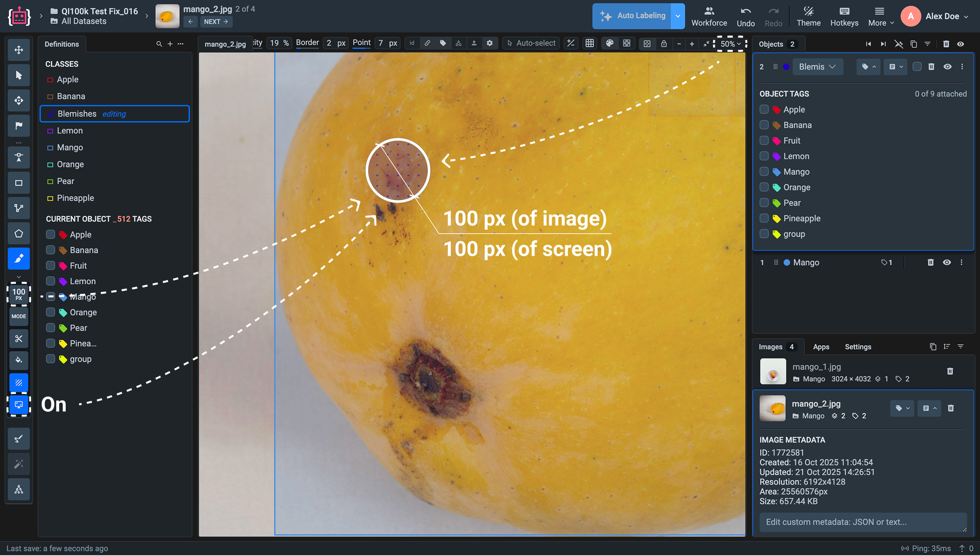
Task: Select the Brush tool in the left toolbar
Action: (x=19, y=259)
